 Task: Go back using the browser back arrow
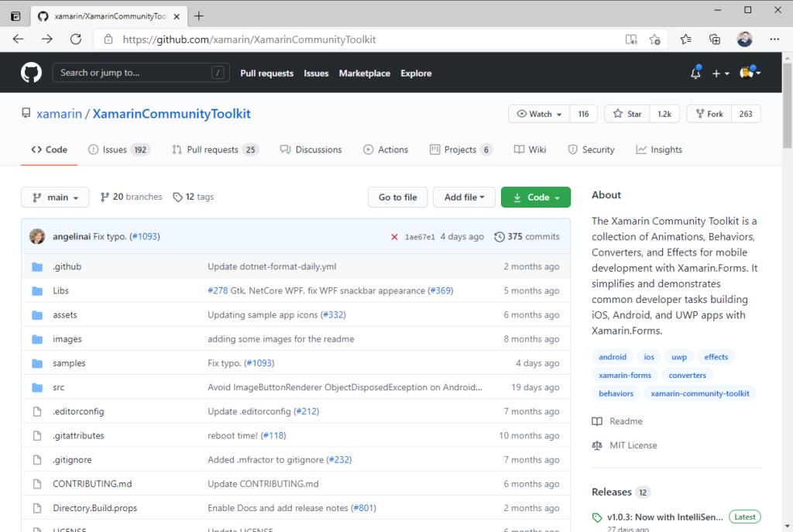click(x=17, y=39)
